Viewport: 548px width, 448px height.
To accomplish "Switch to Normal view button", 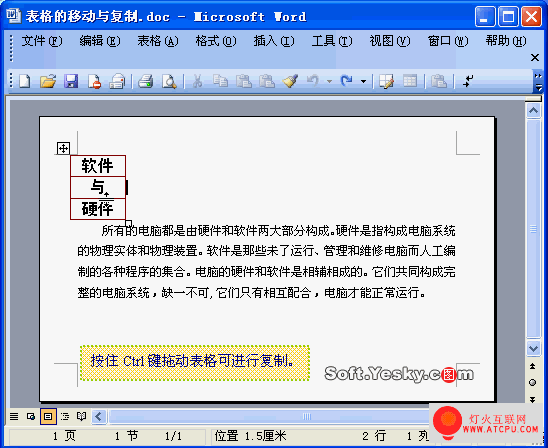I will [x=14, y=417].
